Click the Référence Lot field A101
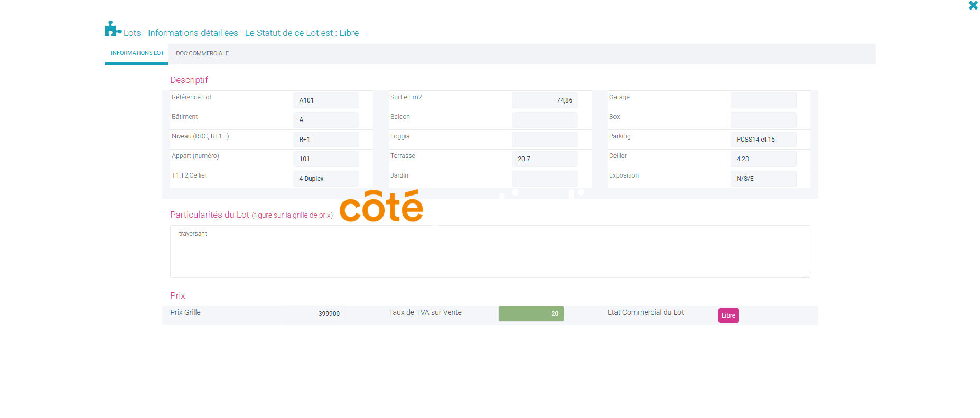 tap(326, 100)
